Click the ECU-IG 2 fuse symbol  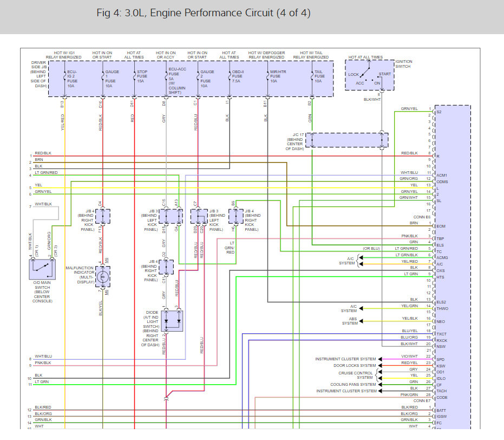pos(64,76)
